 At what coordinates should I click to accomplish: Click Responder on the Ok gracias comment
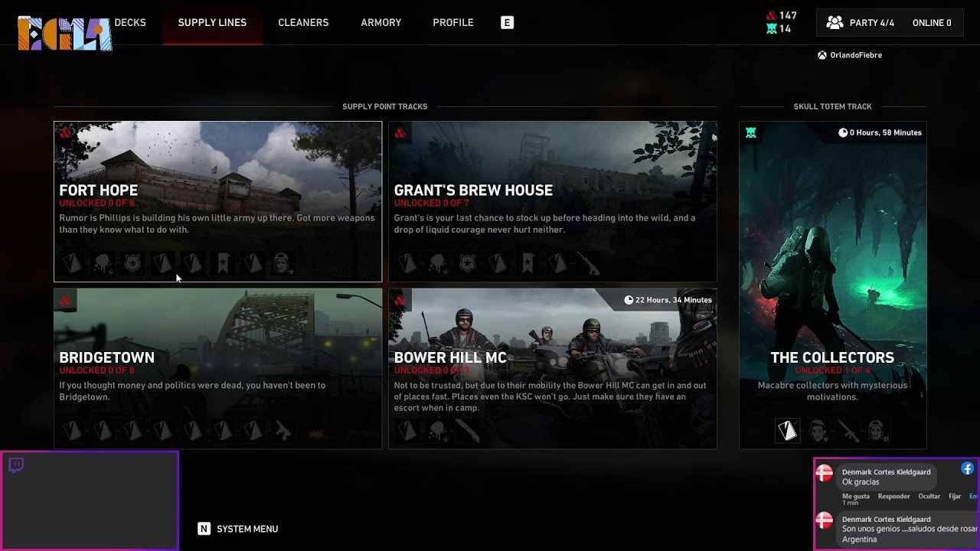click(x=893, y=496)
